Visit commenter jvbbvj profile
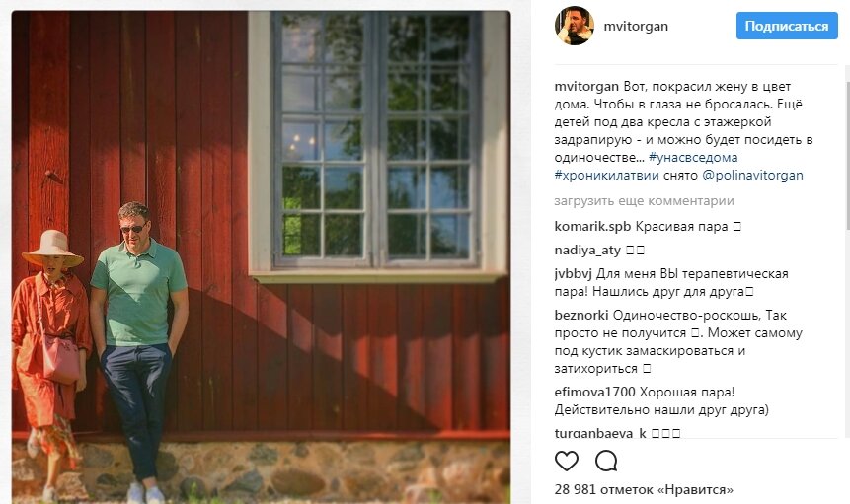 573,274
